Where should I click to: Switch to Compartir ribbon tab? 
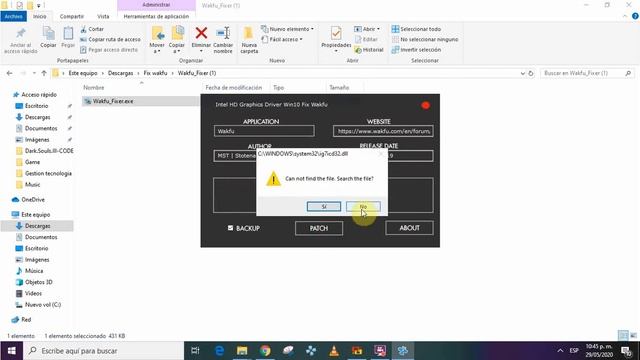point(72,16)
